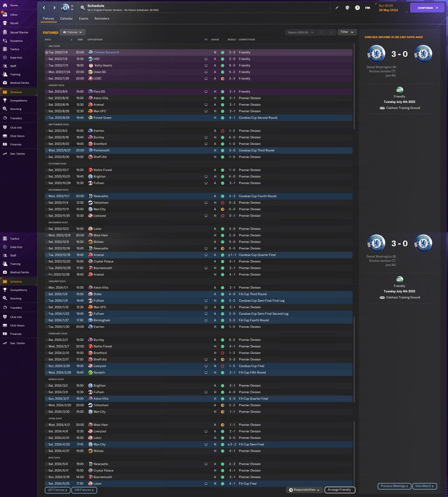Viewport: 448px width, 497px height.
Task: Click the team switcher arrows beside the crest
Action: [72, 7]
